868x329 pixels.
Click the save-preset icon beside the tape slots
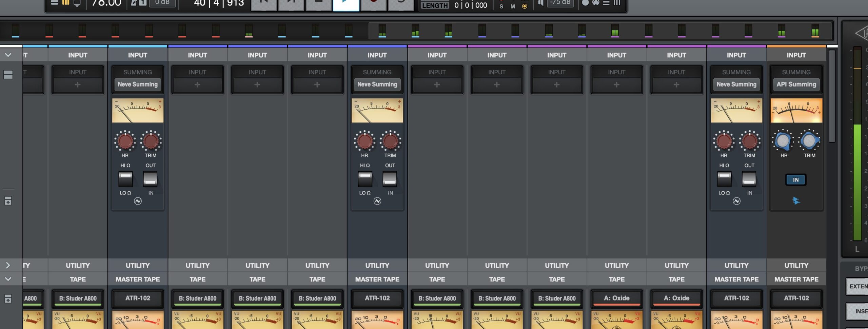pyautogui.click(x=8, y=298)
